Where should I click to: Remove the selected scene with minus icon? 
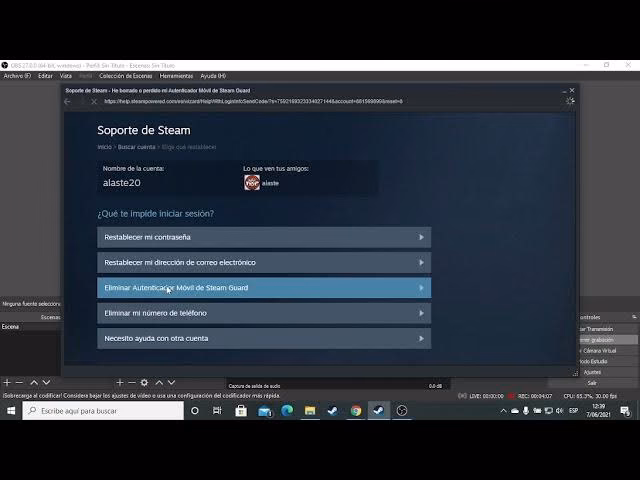[x=19, y=382]
